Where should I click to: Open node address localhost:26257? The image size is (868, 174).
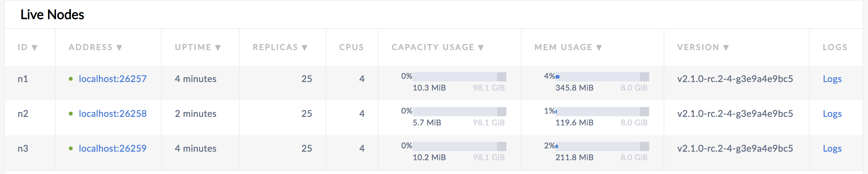(113, 79)
